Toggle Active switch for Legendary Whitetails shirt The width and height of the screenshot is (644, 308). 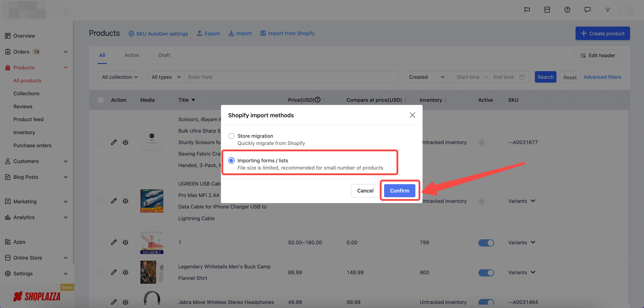tap(486, 273)
